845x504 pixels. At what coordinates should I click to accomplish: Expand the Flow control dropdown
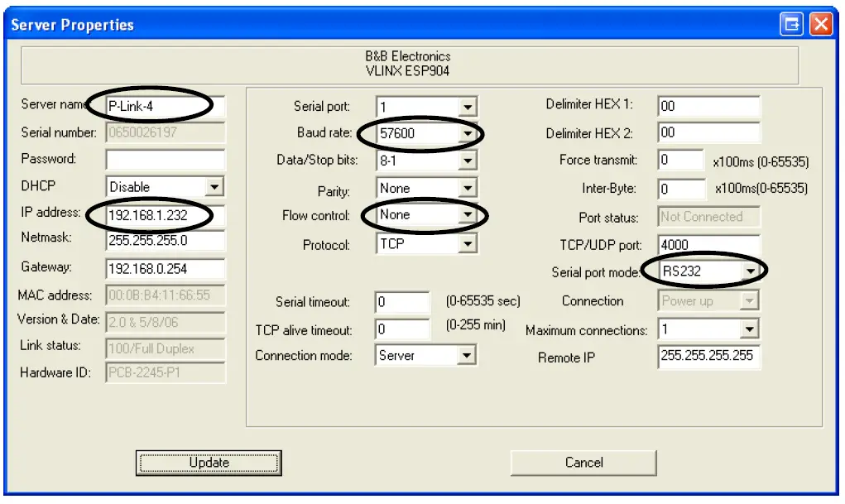pos(467,215)
